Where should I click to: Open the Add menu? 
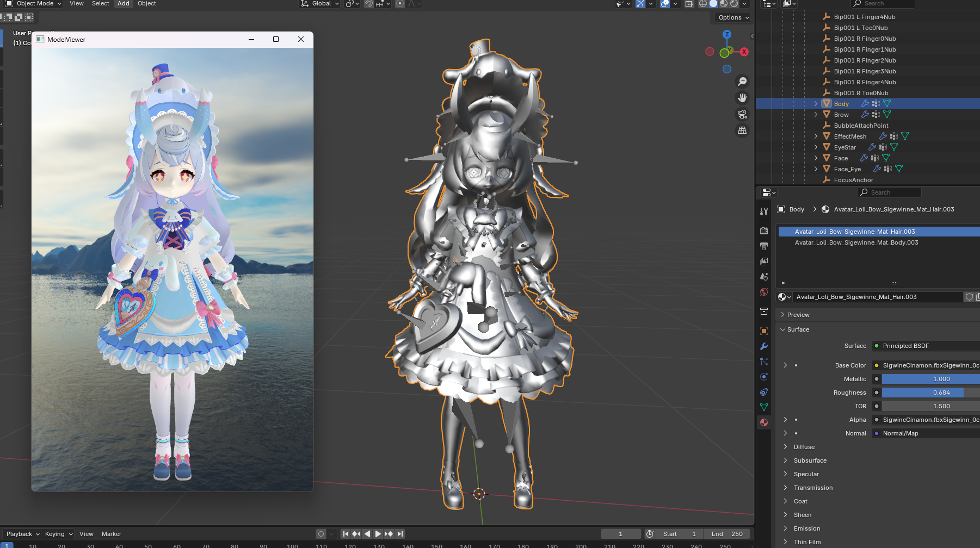pyautogui.click(x=124, y=4)
